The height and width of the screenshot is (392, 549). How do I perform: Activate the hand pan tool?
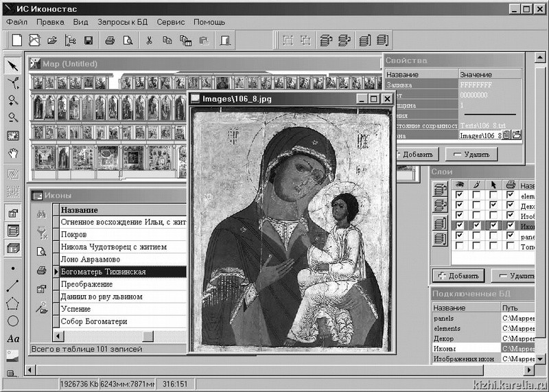[12, 152]
